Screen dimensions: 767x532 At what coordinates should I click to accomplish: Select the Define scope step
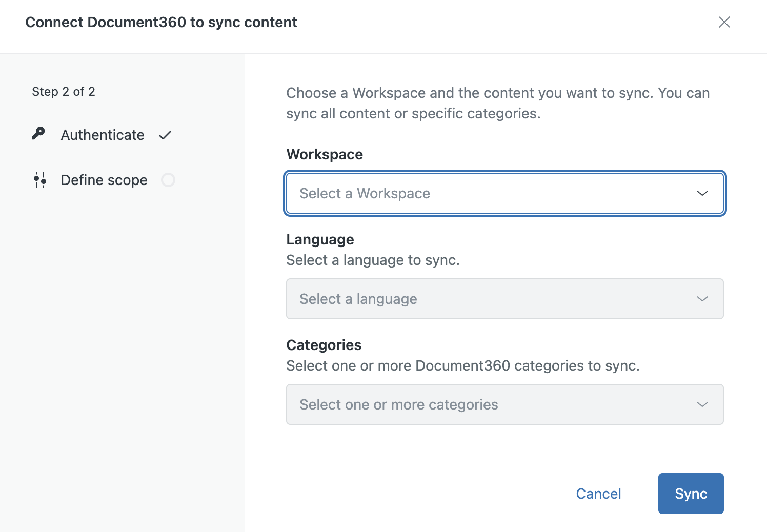click(104, 180)
